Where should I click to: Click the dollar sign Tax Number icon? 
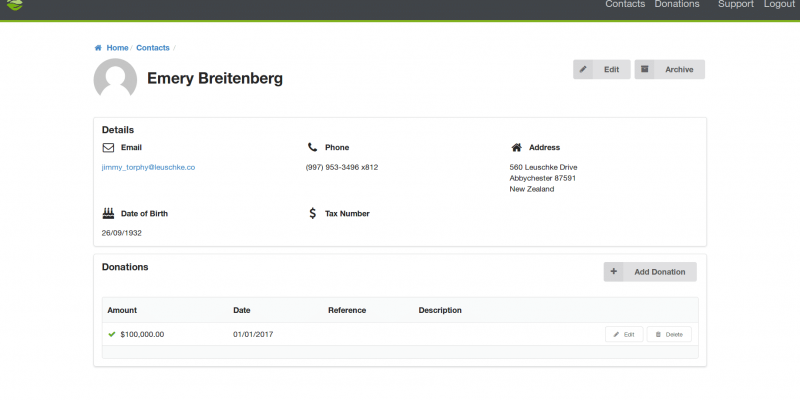click(x=313, y=213)
